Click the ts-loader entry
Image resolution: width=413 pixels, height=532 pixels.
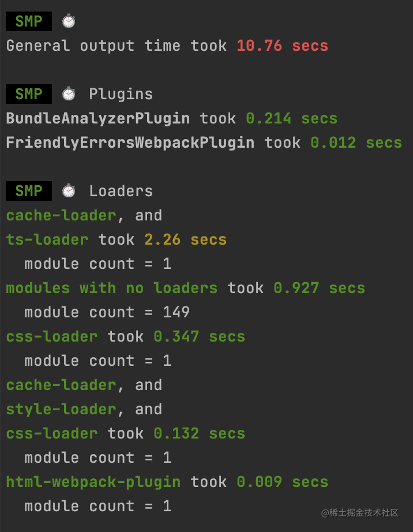(47, 239)
